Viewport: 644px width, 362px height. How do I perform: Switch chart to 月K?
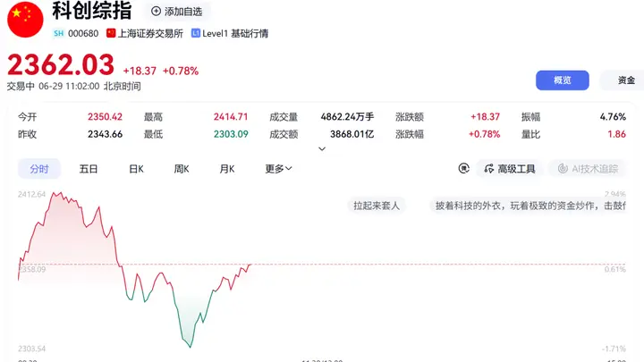pos(226,169)
